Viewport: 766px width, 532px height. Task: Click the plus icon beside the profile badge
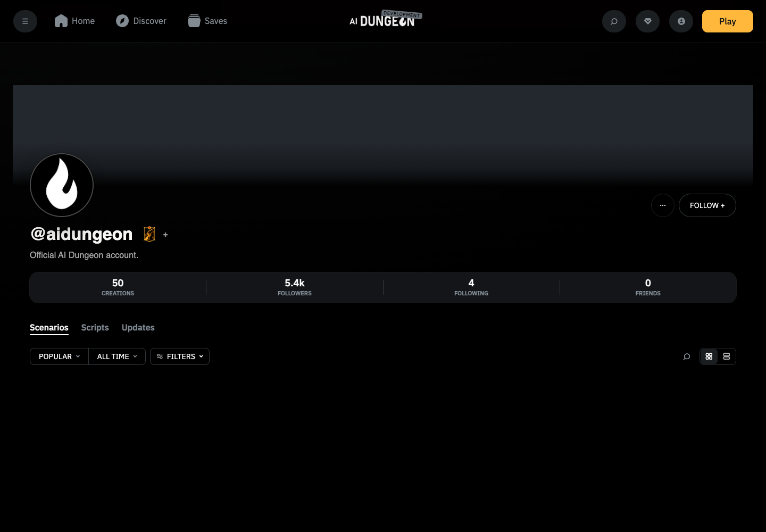click(x=165, y=235)
